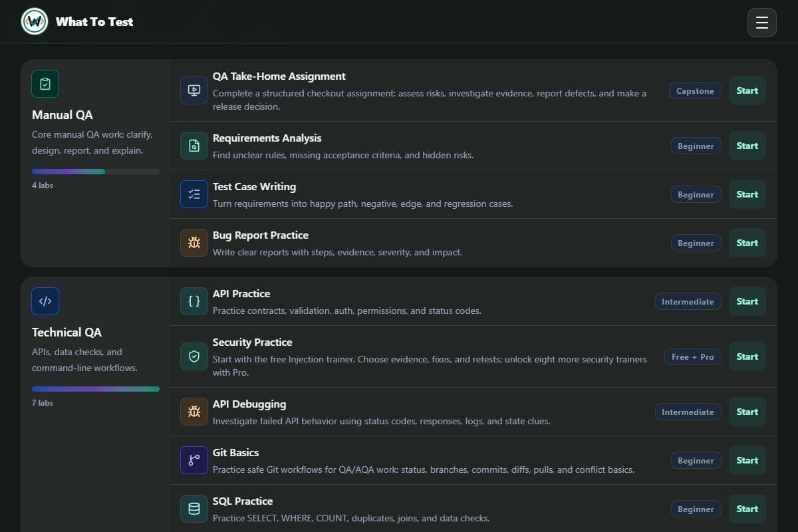Click the Technical QA heading

66,332
